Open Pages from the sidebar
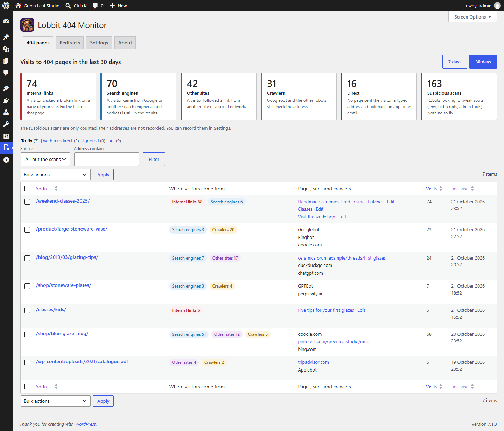The height and width of the screenshot is (431, 504). point(6,61)
